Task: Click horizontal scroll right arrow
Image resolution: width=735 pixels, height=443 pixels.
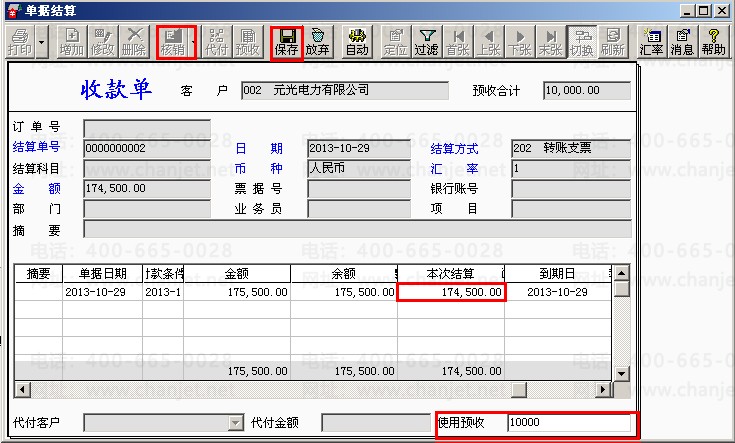Action: click(603, 389)
